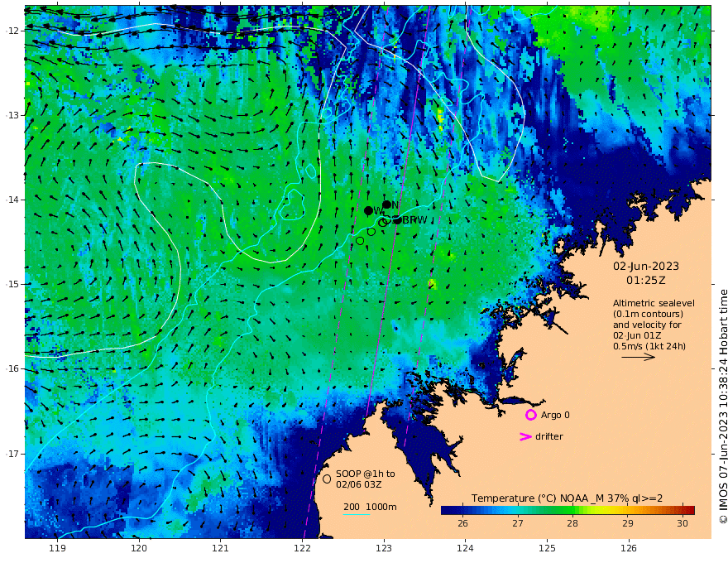The image size is (728, 563).
Task: Click the 0.5m/s velocity scale arrow
Action: pyautogui.click(x=639, y=357)
